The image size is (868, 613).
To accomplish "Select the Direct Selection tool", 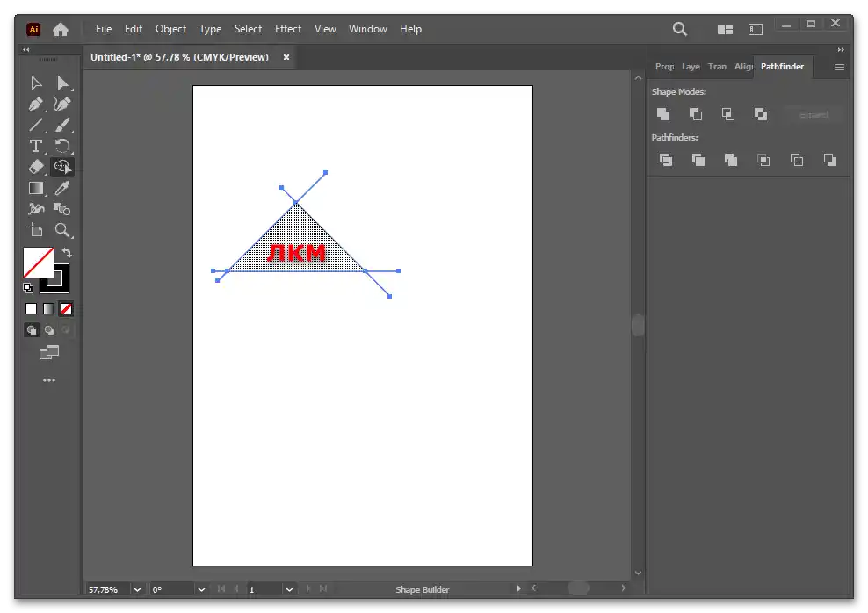I will coord(62,83).
